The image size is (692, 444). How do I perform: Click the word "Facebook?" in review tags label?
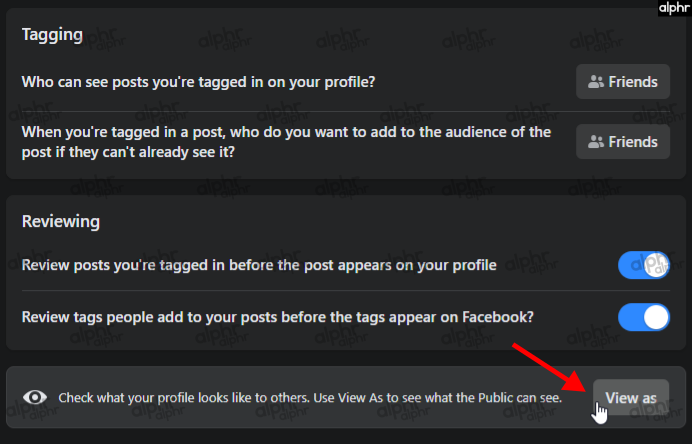click(499, 317)
